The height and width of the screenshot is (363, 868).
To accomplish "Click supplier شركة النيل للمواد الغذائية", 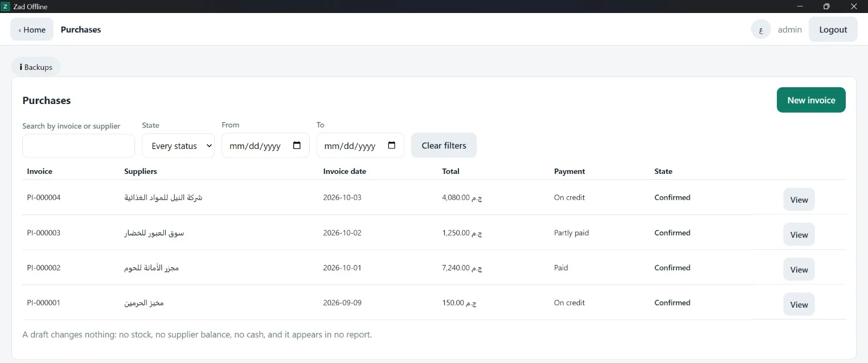I will (x=163, y=198).
